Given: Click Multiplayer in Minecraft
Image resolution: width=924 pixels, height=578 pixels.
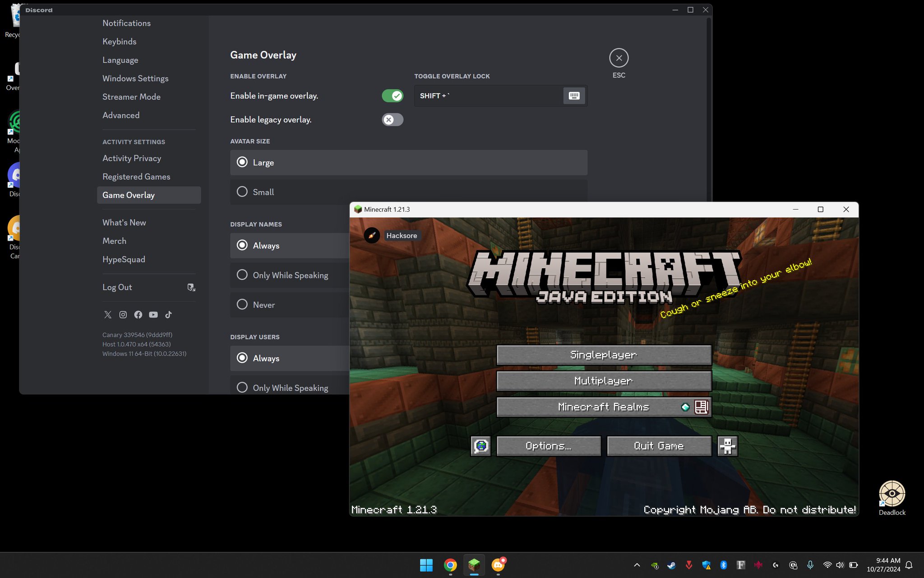Looking at the screenshot, I should pyautogui.click(x=604, y=381).
